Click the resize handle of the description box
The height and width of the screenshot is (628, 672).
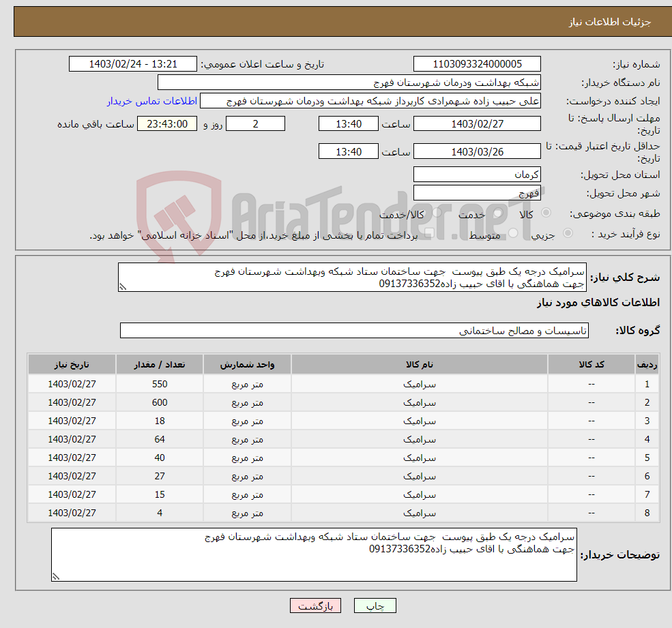point(123,287)
